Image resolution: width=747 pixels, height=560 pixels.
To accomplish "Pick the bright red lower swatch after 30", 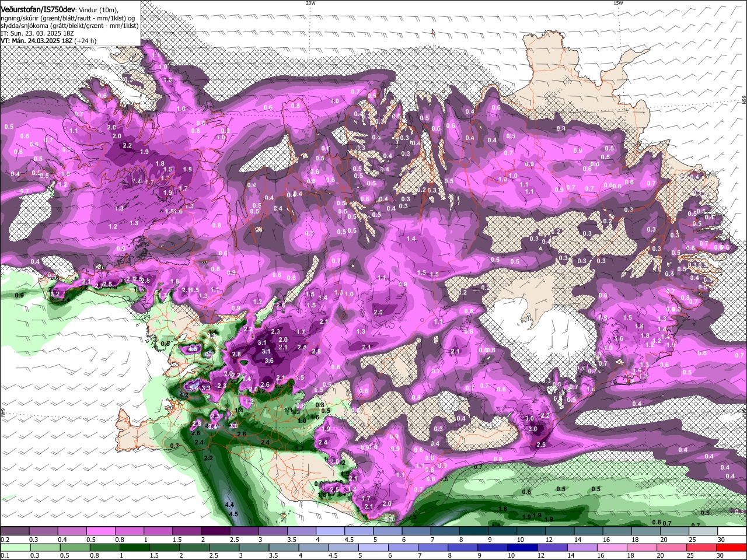I will [731, 547].
